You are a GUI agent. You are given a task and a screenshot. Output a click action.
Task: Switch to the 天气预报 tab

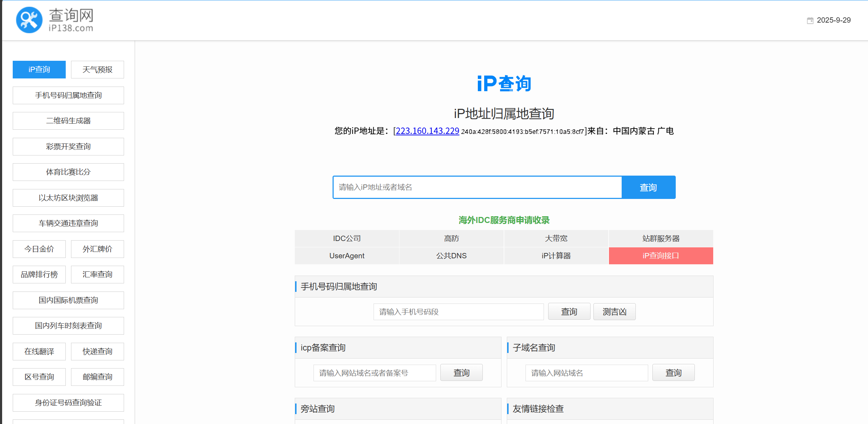[97, 70]
